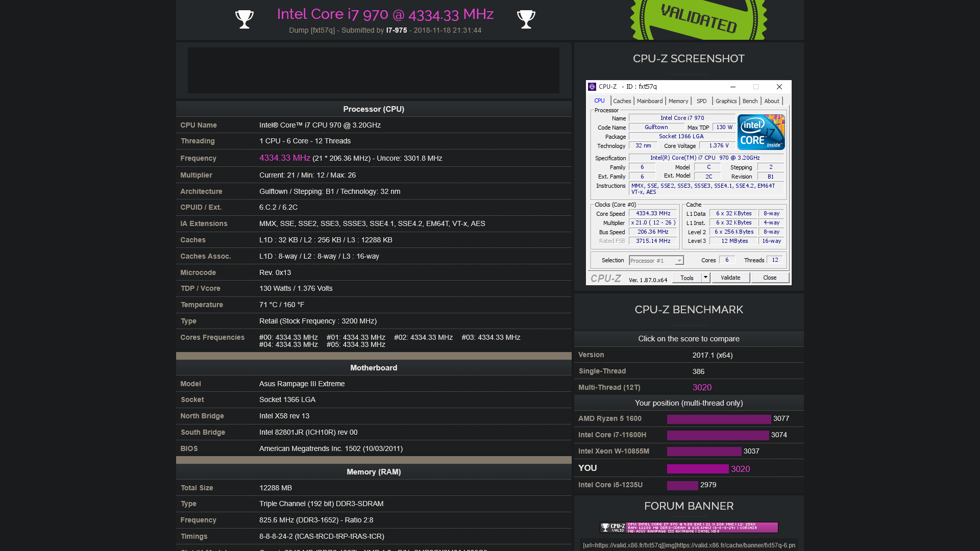Open the About tab
Viewport: 980px width, 551px height.
click(772, 101)
